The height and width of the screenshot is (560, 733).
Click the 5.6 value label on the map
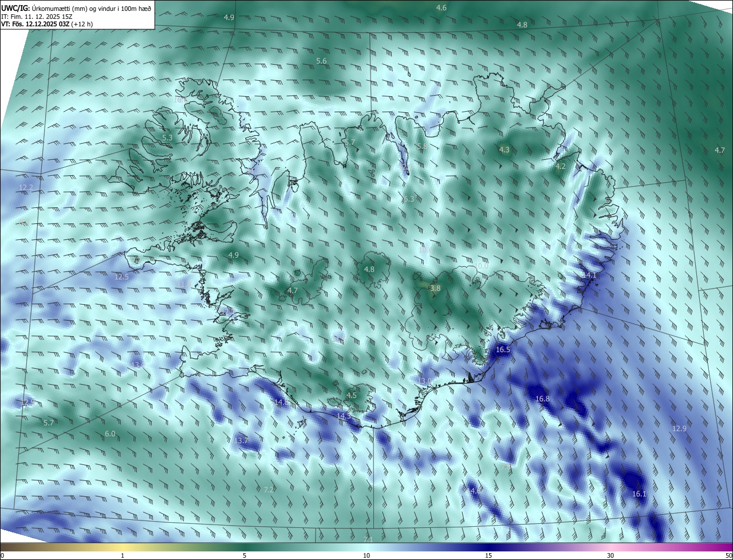(x=321, y=61)
